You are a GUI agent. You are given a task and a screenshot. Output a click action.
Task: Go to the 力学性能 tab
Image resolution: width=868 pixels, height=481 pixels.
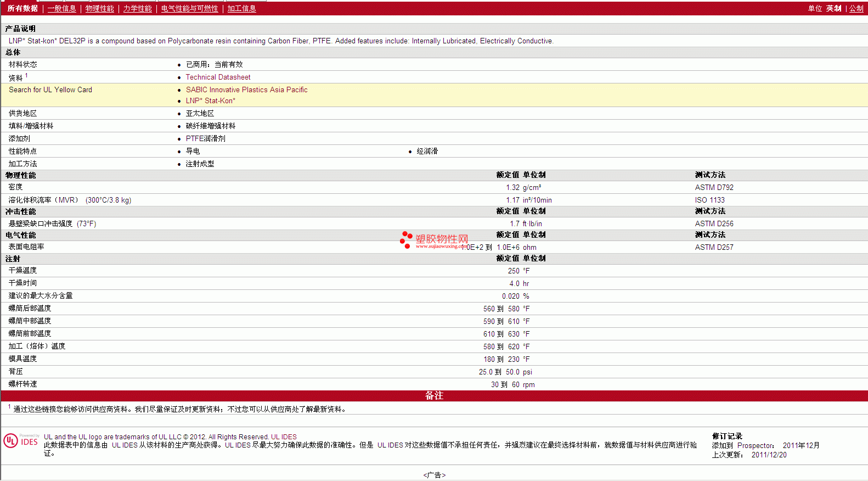137,9
